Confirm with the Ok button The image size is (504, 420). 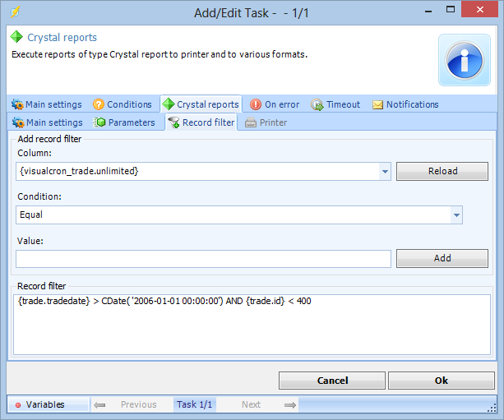point(441,381)
